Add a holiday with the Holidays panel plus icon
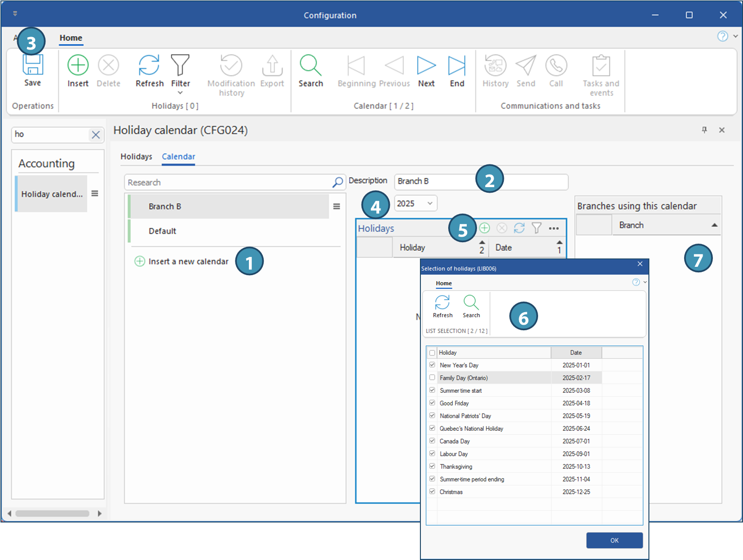Image resolution: width=743 pixels, height=560 pixels. tap(484, 228)
